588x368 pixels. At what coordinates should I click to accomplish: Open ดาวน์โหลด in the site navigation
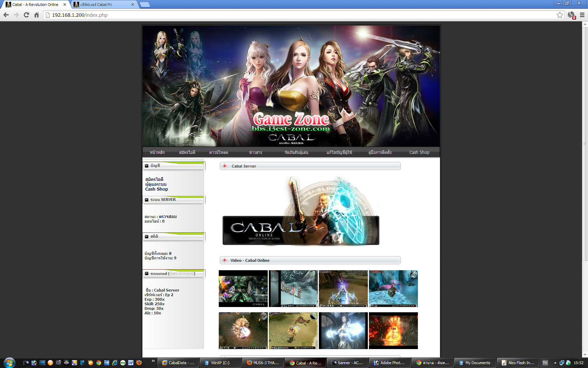(x=219, y=152)
